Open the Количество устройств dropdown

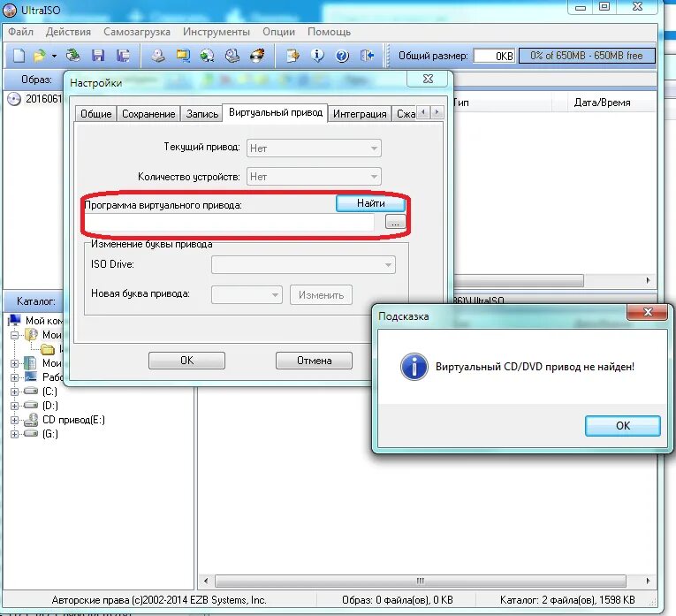[x=314, y=176]
